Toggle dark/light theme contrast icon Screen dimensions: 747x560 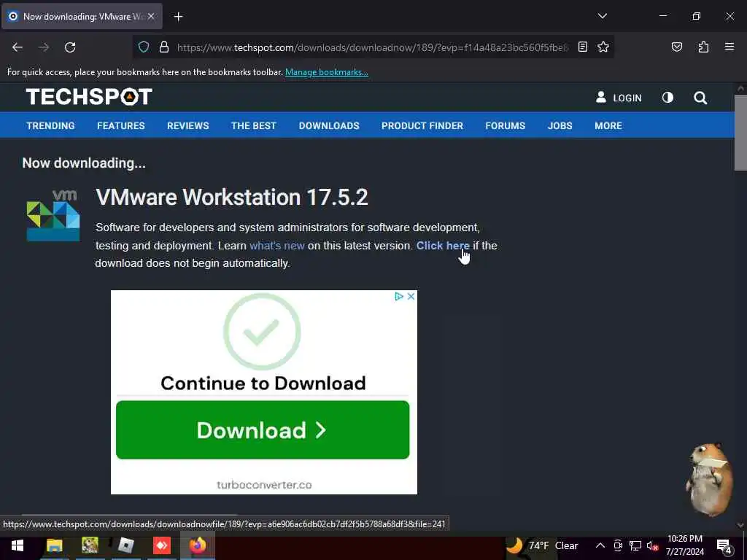[668, 98]
